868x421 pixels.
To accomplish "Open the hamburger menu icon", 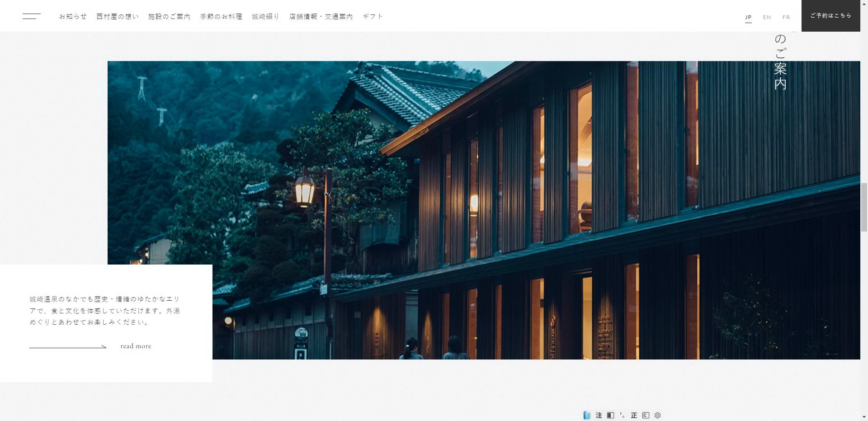I will click(32, 16).
